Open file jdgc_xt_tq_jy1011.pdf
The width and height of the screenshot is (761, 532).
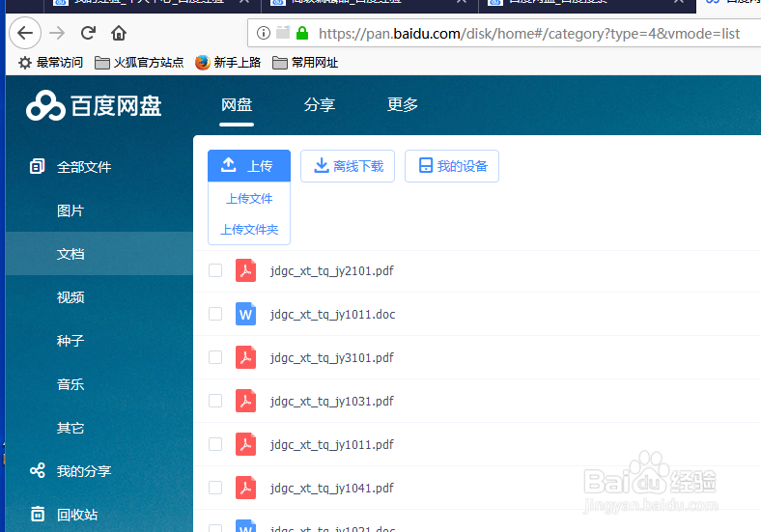332,445
